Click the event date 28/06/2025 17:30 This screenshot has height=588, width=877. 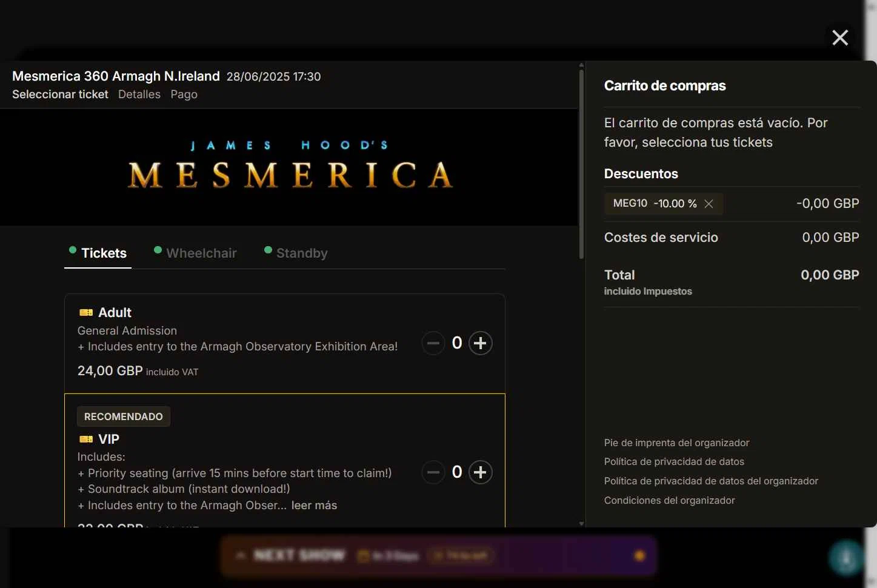273,76
